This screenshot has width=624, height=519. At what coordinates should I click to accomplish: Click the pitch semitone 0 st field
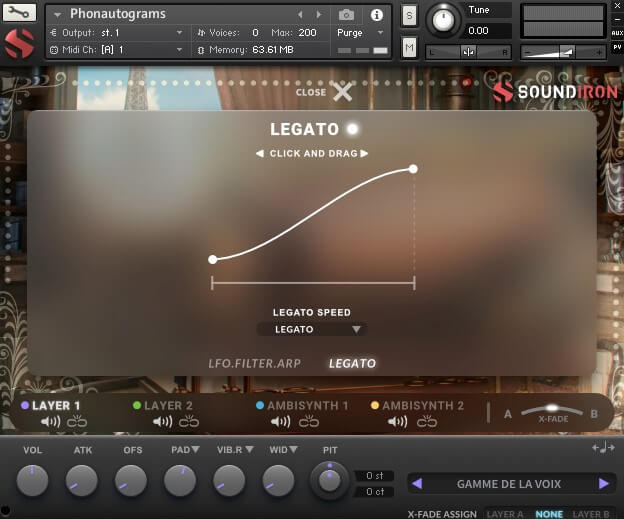tap(374, 476)
